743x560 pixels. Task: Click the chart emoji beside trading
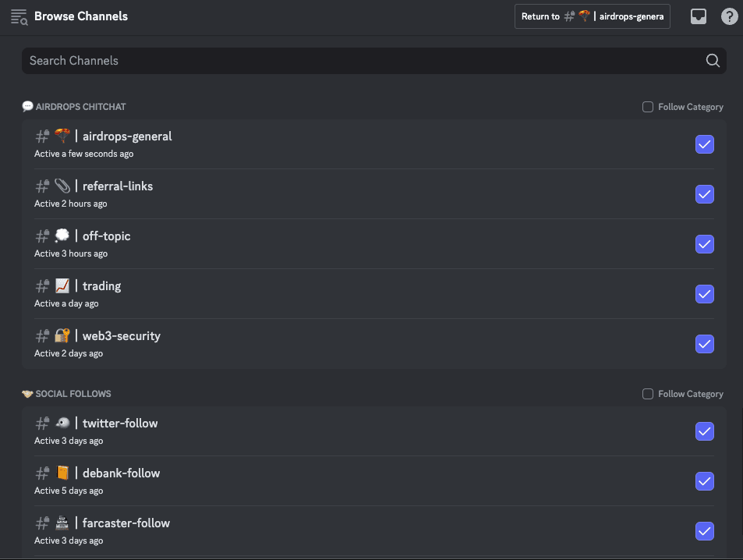(62, 285)
